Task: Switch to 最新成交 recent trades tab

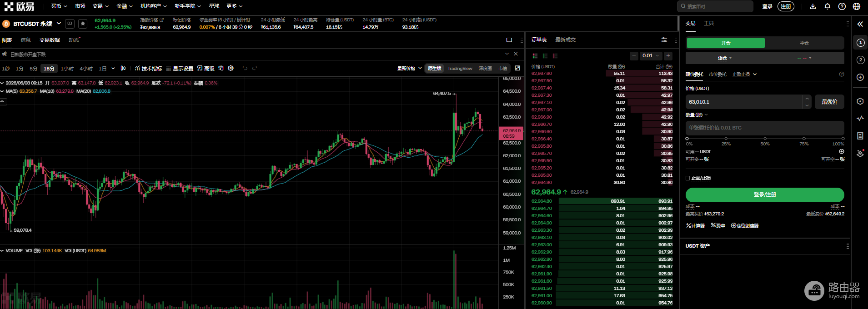Action: pos(565,40)
